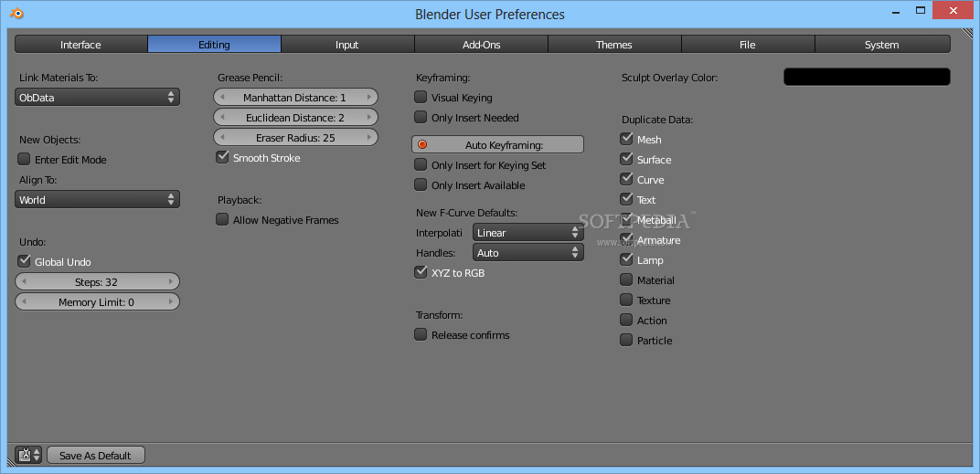Screen dimensions: 980x474
Task: Check Visual Keying option
Action: [421, 98]
